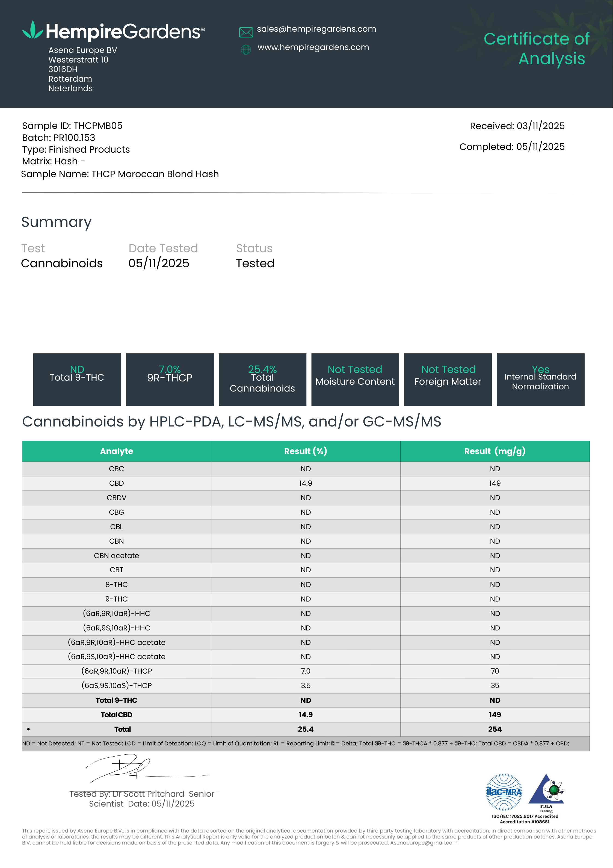Click the globe website icon
The height and width of the screenshot is (868, 613).
pyautogui.click(x=246, y=49)
